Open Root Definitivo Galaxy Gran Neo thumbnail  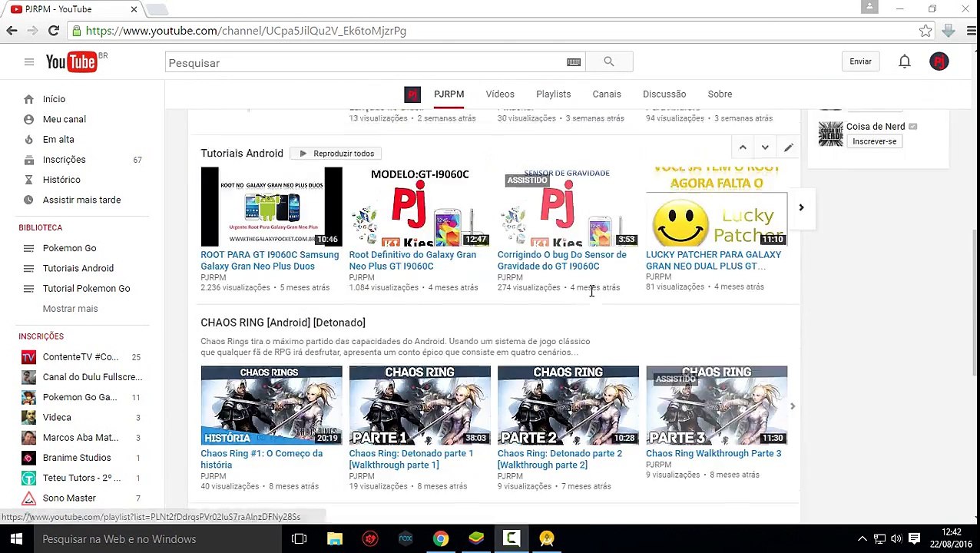(x=419, y=207)
